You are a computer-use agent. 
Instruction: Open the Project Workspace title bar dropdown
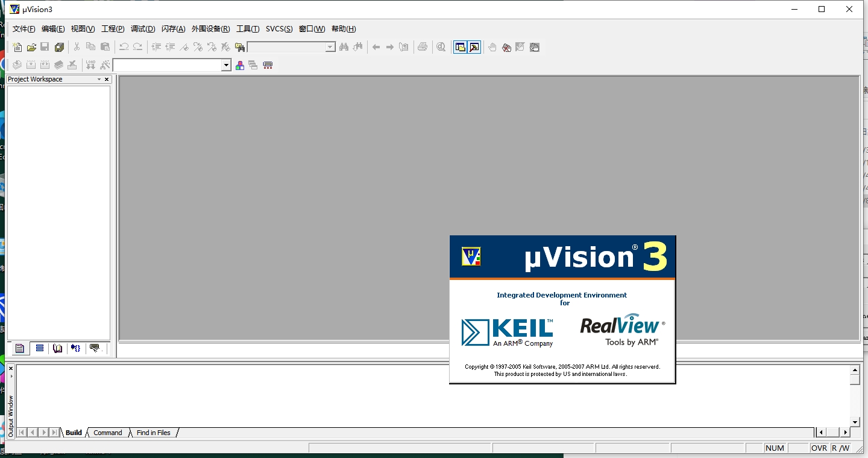[98, 78]
